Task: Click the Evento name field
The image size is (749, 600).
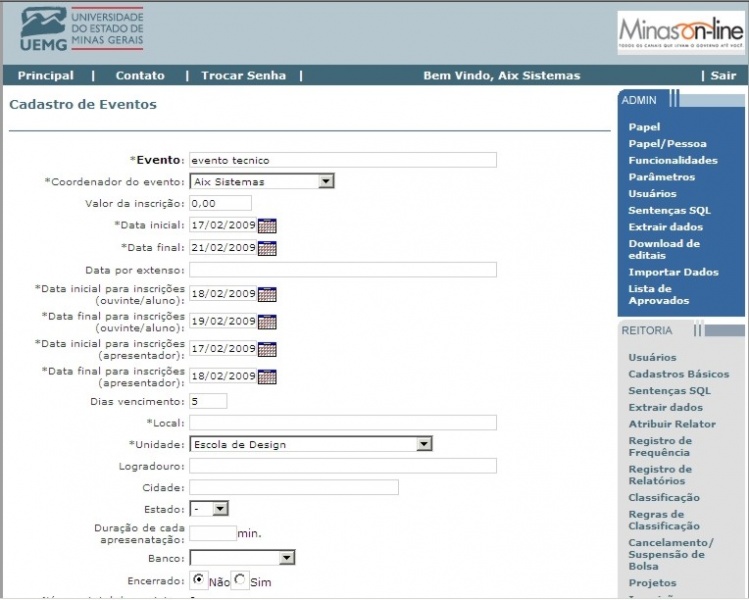Action: coord(343,160)
